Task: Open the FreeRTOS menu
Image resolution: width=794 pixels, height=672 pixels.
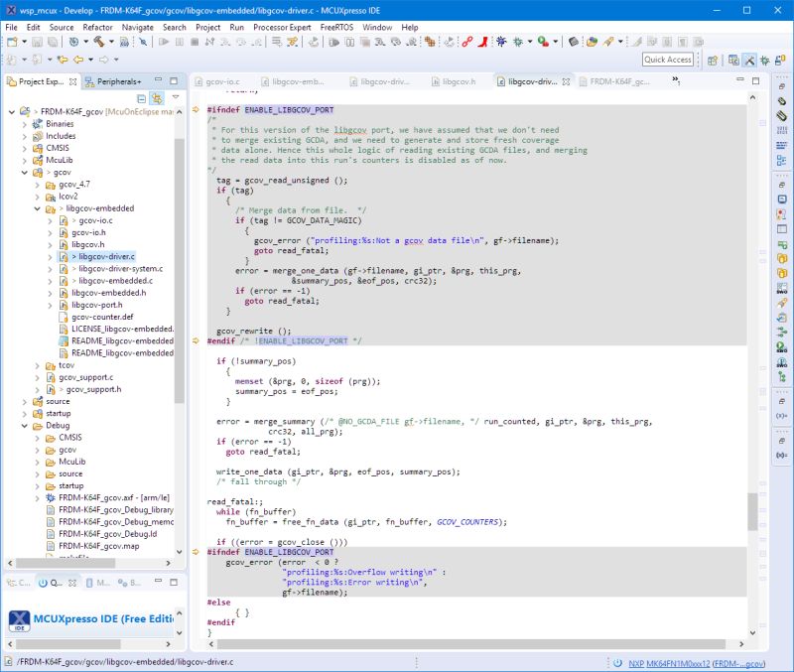Action: pos(336,28)
